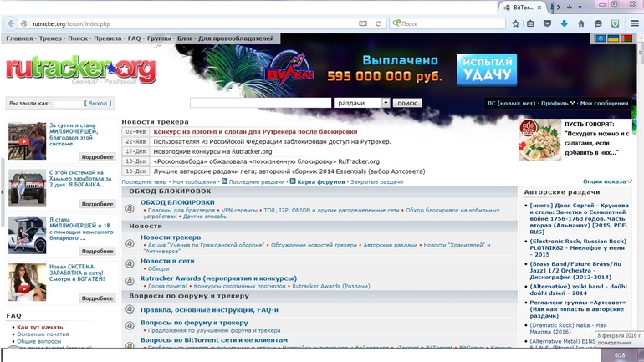Open the Hello chat smiley icon
This screenshot has height=362, width=644.
point(598,23)
